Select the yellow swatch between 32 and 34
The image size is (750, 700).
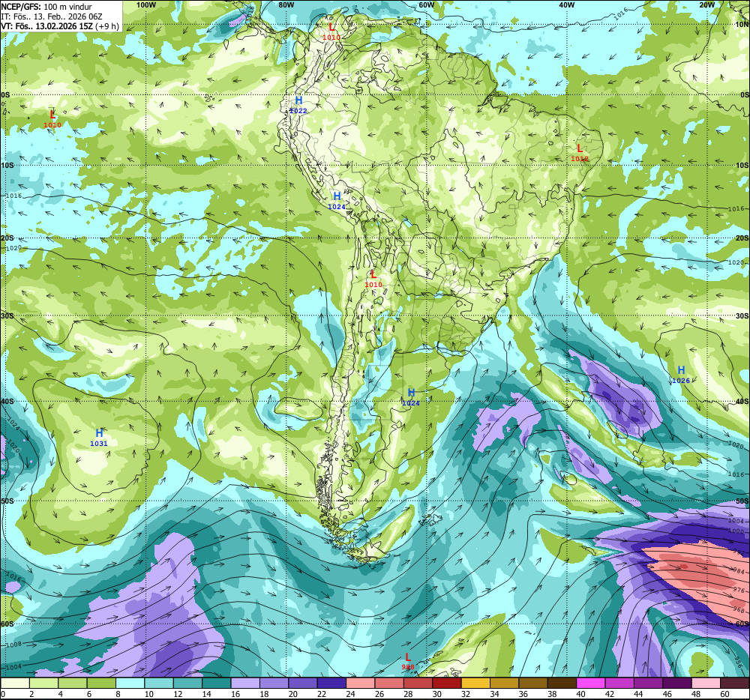coord(475,684)
